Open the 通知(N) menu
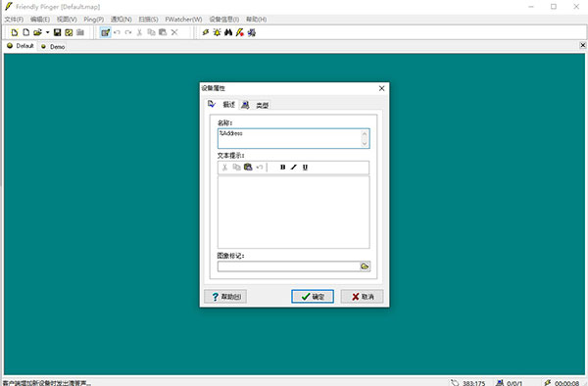 coord(122,20)
